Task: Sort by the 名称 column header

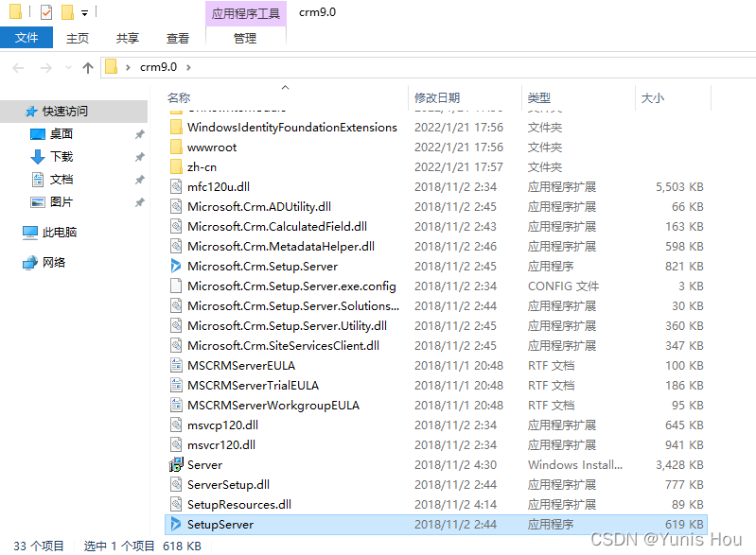Action: point(179,97)
